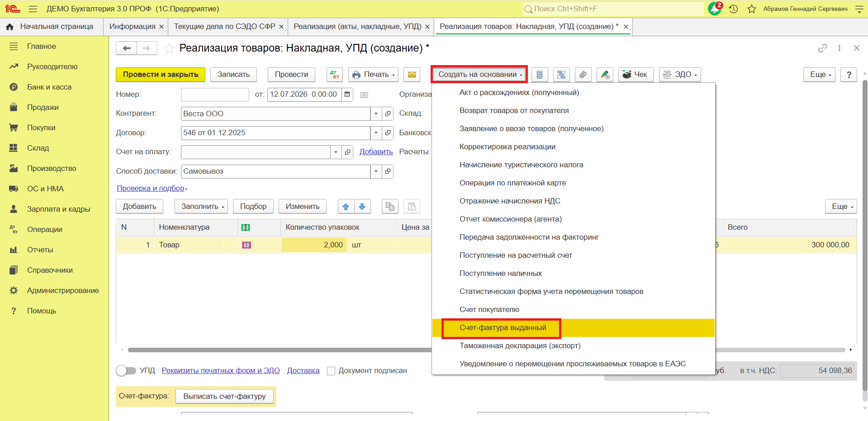Get link to document chain icon
The image size is (868, 421).
pos(822,48)
